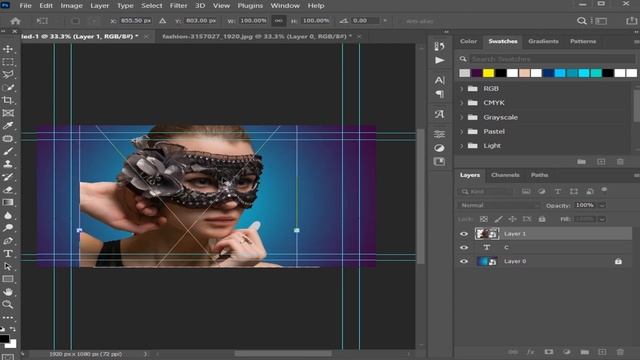Select Layer 1 thumbnail
The image size is (640, 360).
tap(487, 234)
